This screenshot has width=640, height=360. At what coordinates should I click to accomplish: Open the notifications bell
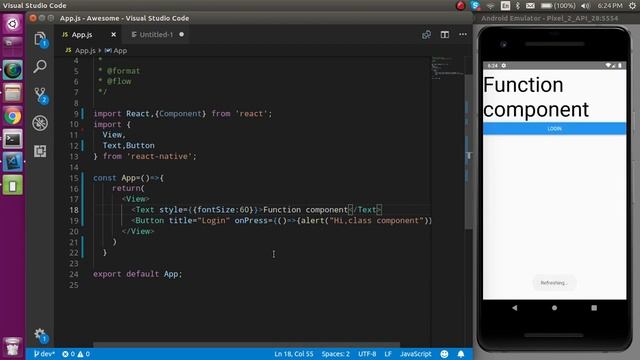(x=460, y=354)
